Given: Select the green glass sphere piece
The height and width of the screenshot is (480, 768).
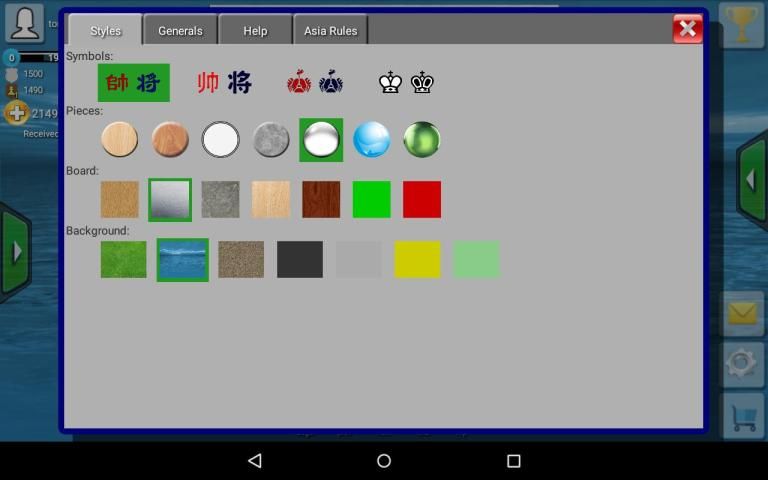Looking at the screenshot, I should coord(422,140).
